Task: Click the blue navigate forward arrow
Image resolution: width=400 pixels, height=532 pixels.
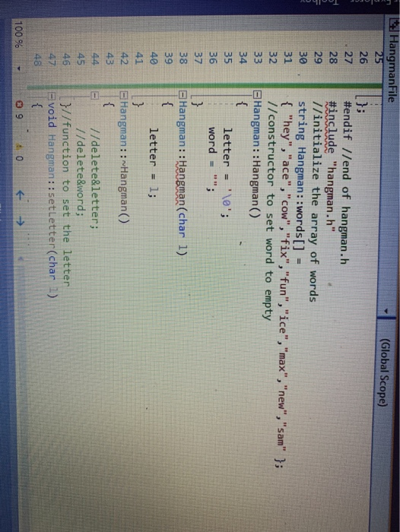Action: click(21, 222)
